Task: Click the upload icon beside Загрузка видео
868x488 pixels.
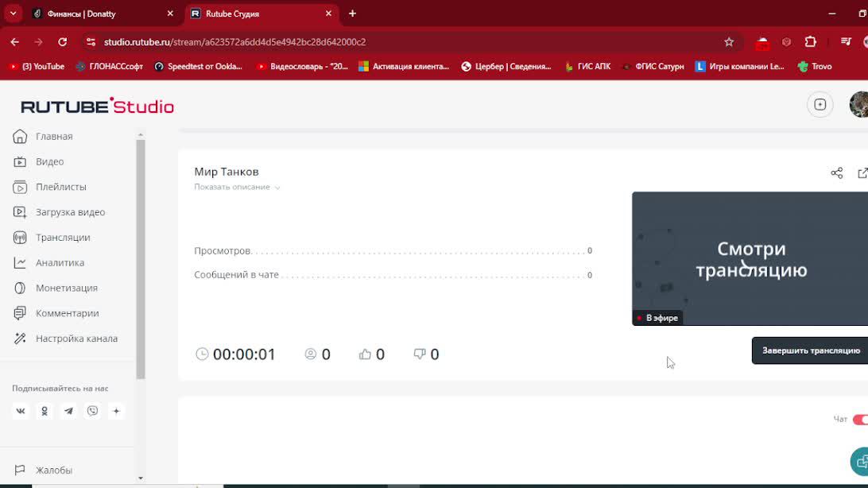Action: [x=20, y=212]
